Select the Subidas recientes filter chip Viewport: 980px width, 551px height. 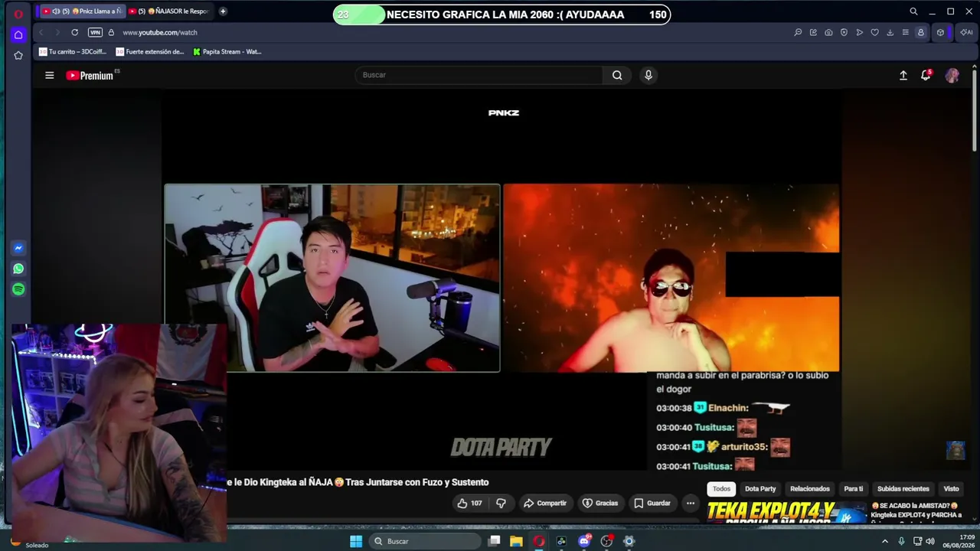click(x=903, y=488)
